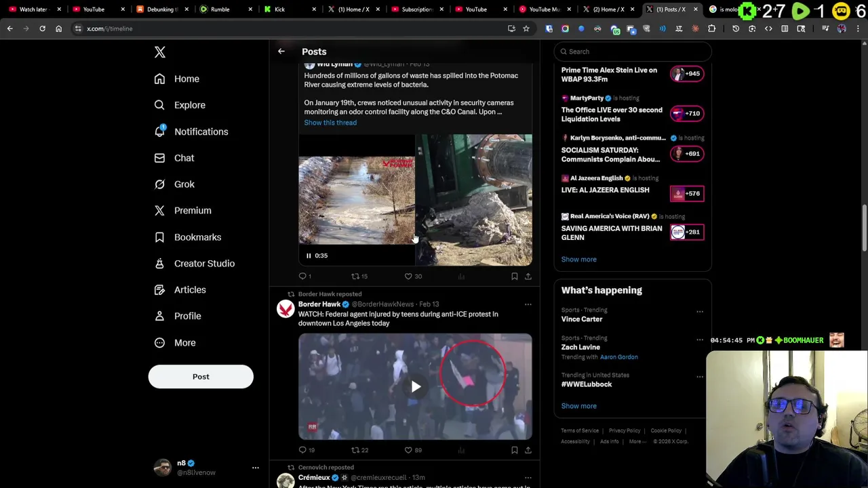This screenshot has height=488, width=868.
Task: View analytics of Potomac River post
Action: (x=461, y=277)
